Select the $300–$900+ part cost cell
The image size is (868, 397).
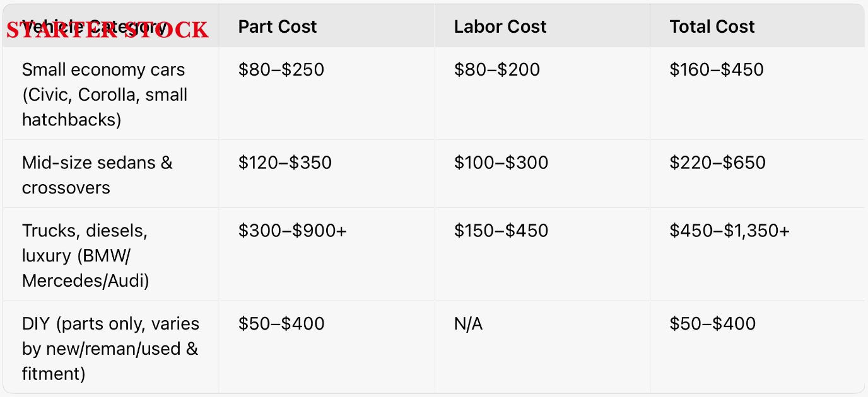293,231
